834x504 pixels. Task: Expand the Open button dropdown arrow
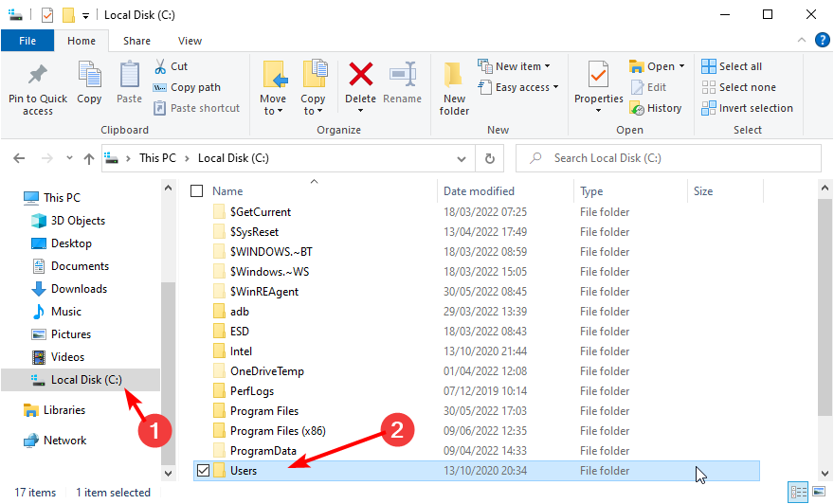681,66
